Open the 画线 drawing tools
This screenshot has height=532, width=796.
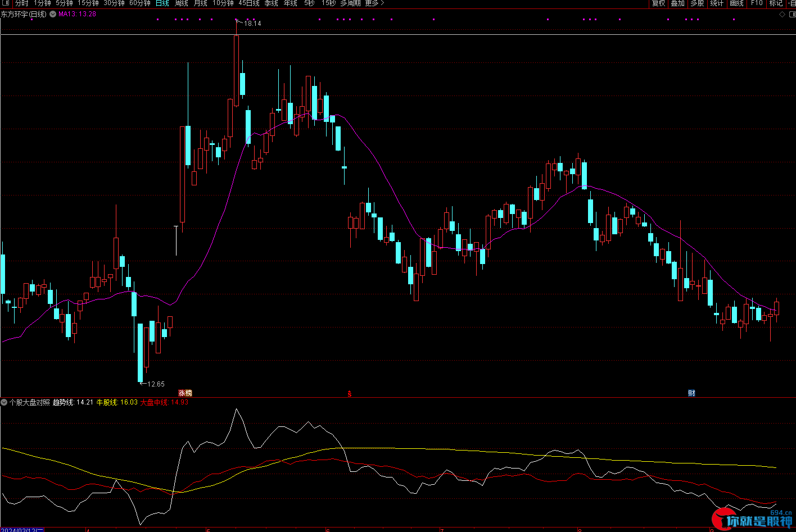pos(737,3)
